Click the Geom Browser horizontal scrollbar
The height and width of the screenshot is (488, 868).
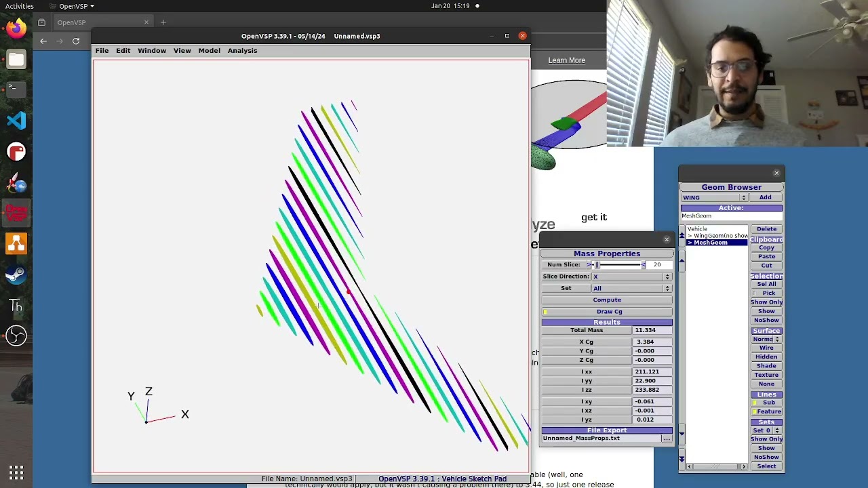716,466
